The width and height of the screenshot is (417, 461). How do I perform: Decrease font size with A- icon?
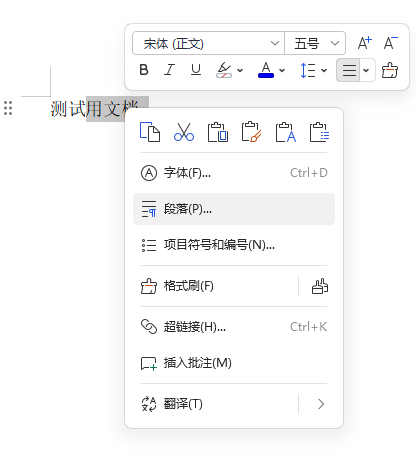pos(390,43)
